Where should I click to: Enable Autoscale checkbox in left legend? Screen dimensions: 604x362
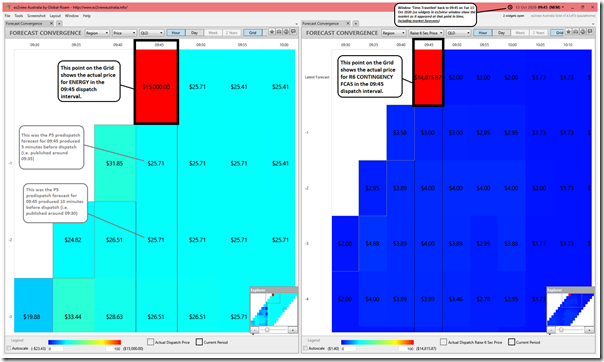pos(9,348)
